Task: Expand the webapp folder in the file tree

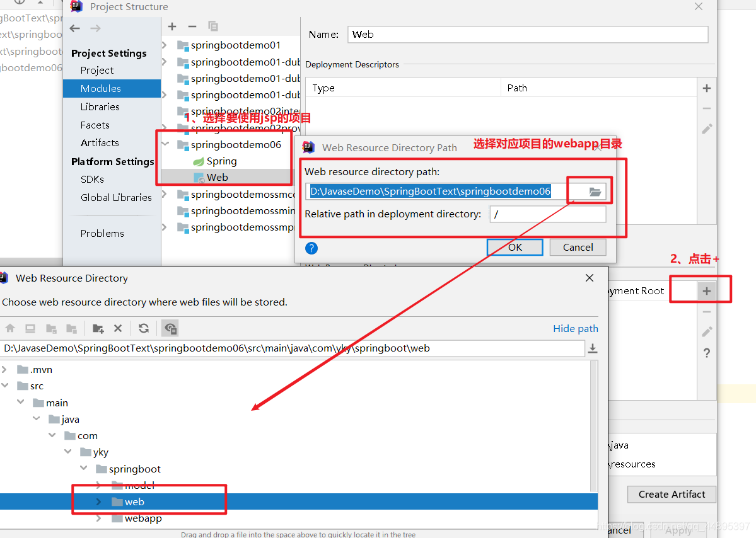Action: pos(99,518)
